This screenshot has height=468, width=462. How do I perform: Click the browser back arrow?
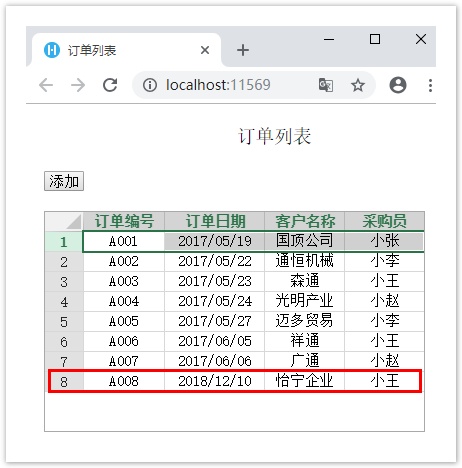click(46, 85)
